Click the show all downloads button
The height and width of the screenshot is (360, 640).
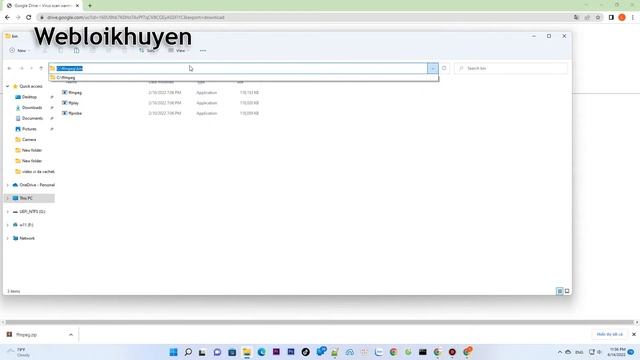click(x=609, y=334)
